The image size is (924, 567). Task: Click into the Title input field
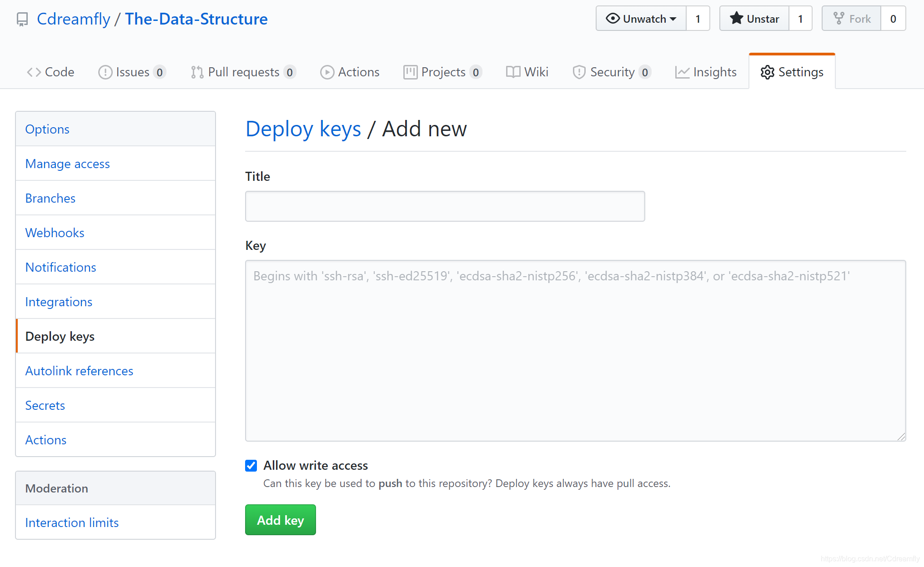point(445,206)
